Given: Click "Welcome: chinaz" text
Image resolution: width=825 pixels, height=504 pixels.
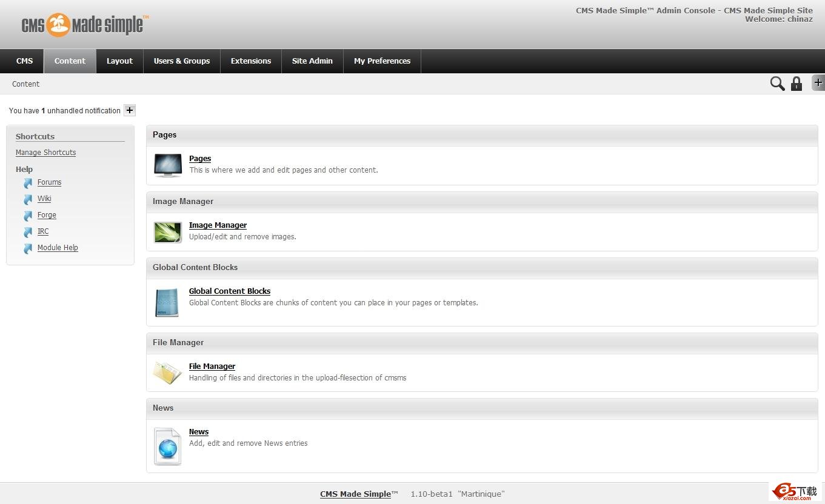Looking at the screenshot, I should tap(779, 19).
